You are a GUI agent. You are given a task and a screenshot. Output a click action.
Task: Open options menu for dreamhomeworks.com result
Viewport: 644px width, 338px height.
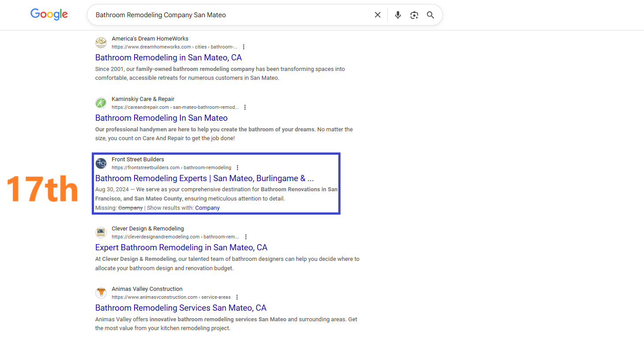pyautogui.click(x=243, y=47)
